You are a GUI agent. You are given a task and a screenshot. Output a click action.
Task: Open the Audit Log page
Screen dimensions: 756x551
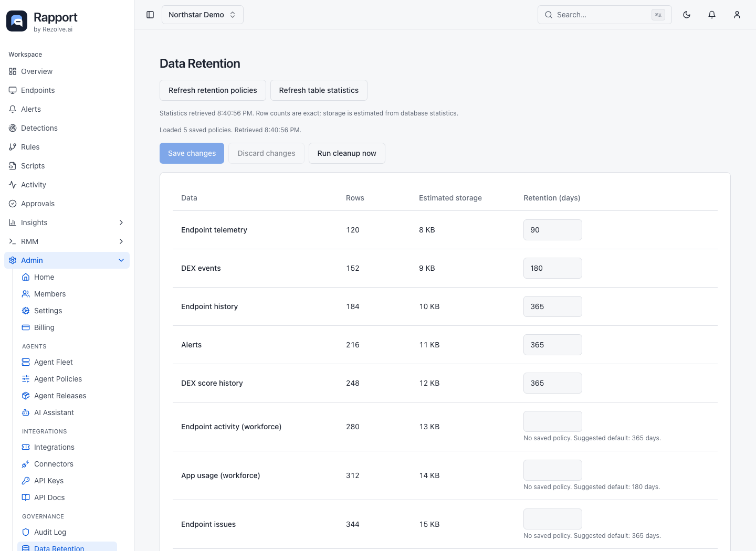[67, 532]
